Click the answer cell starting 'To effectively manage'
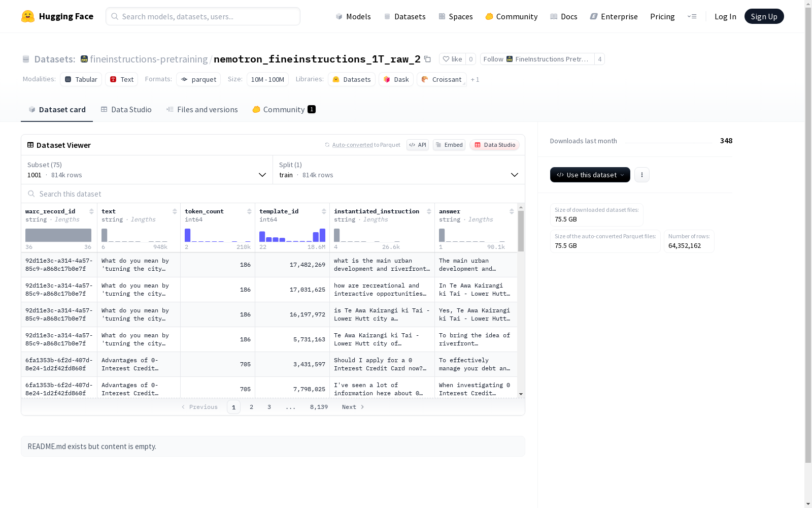The width and height of the screenshot is (812, 508). point(476,364)
